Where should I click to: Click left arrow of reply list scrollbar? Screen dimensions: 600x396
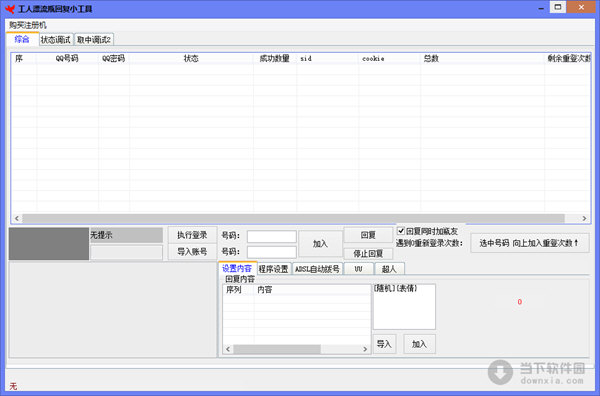(228, 349)
